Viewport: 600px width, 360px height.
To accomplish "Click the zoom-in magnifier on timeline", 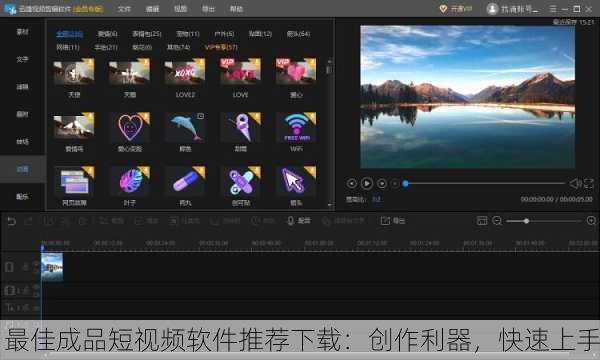I will tap(591, 221).
